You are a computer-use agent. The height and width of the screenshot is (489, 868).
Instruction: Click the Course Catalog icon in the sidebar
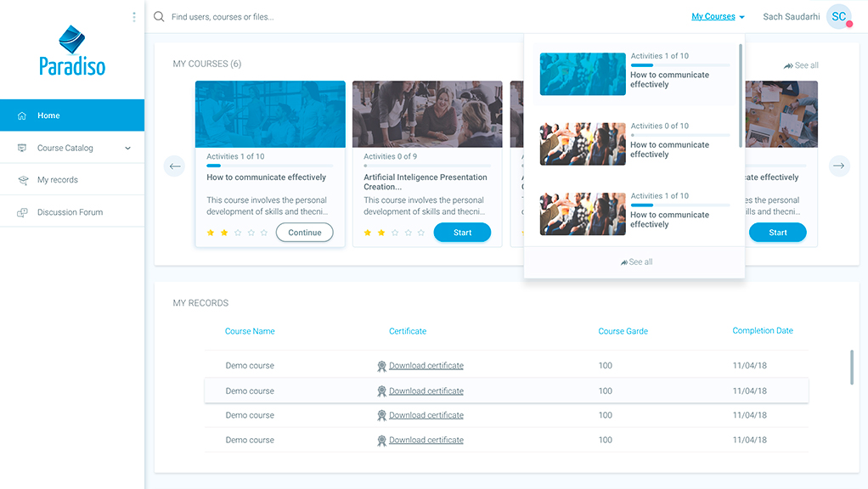pos(22,148)
